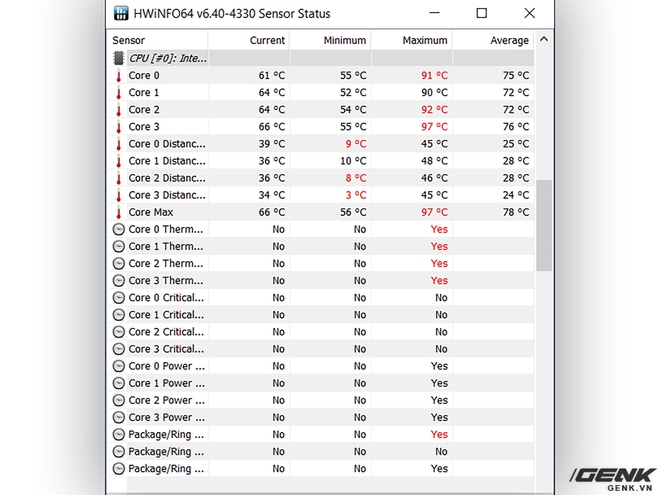Click the 52 °C minimum of Core 1
The width and height of the screenshot is (660, 495).
tap(353, 93)
